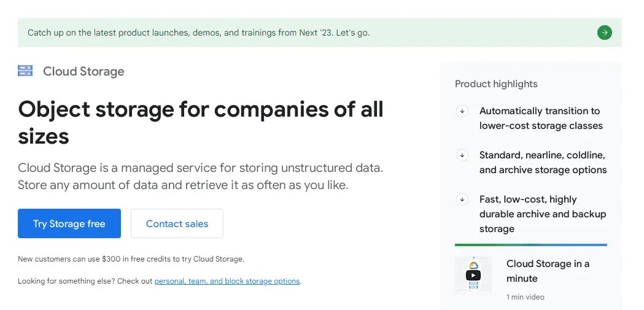Click the 'Cloud Storage in a minute' title
Screen dimensions: 644x310
click(x=548, y=271)
